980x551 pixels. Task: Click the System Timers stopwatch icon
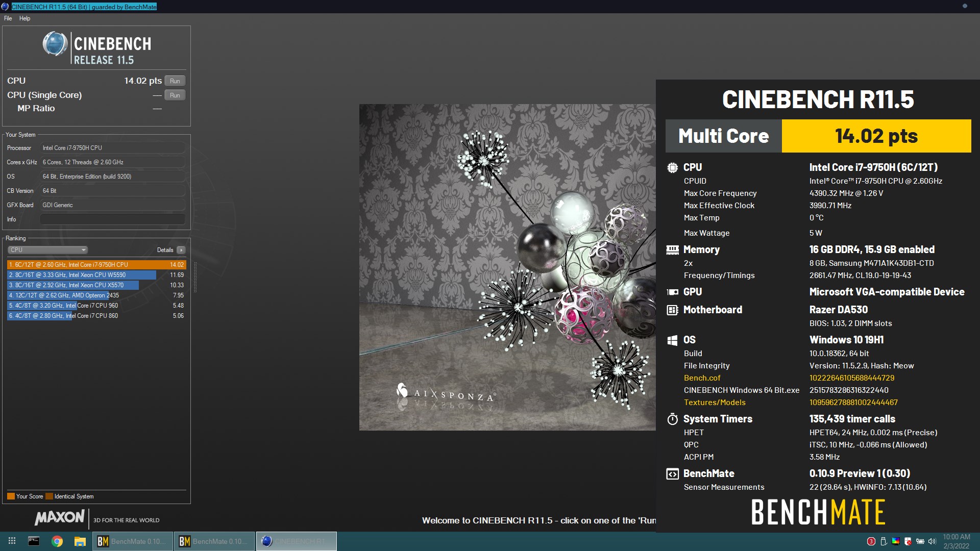point(672,419)
